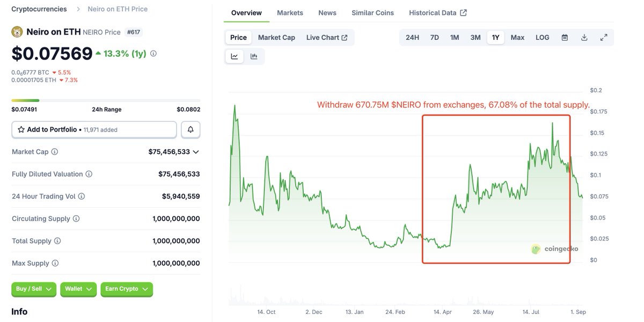Select the line chart view icon
This screenshot has width=644, height=322.
tap(235, 56)
